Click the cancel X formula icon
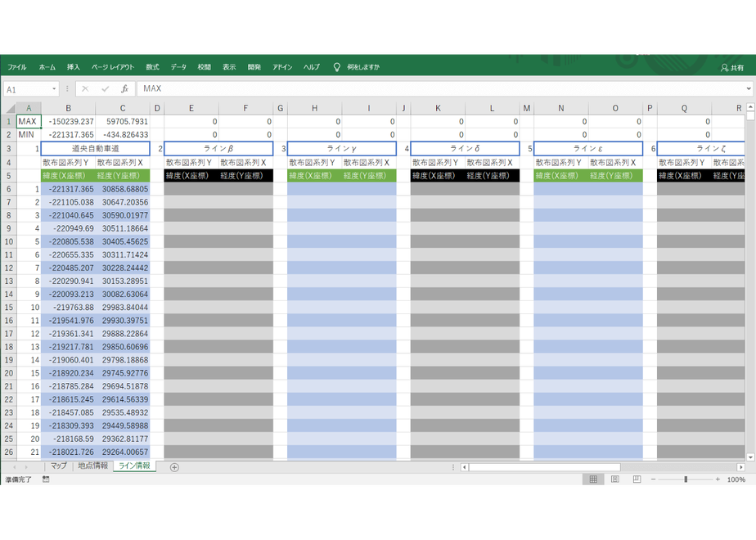 (x=85, y=88)
